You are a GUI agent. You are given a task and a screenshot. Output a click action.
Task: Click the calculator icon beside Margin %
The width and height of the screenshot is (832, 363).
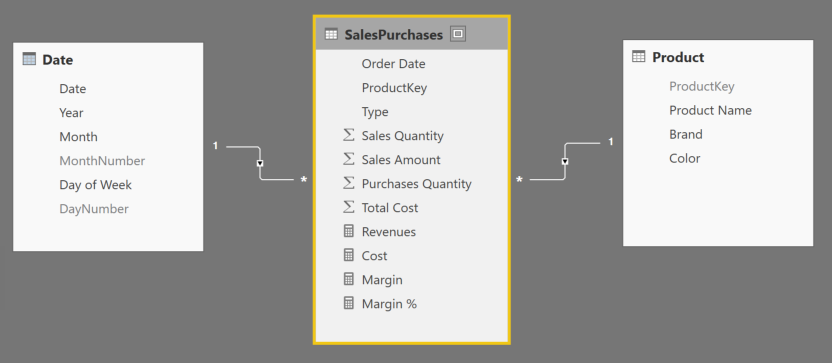click(x=348, y=304)
